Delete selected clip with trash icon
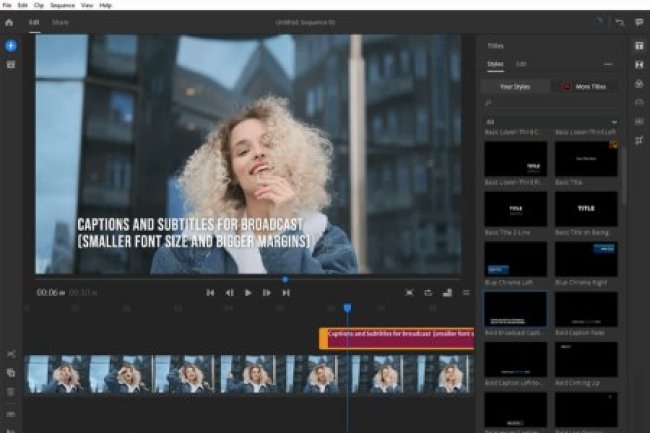This screenshot has width=650, height=433. pyautogui.click(x=11, y=390)
